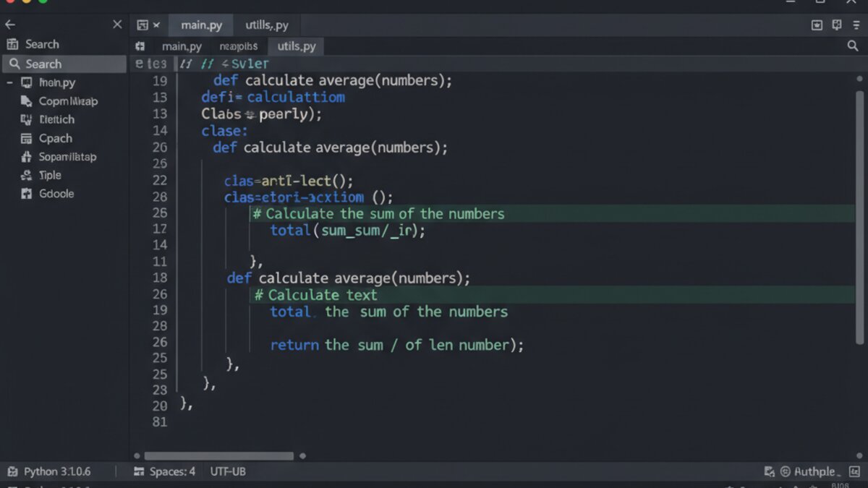Click the Gdoole item icon
The width and height of the screenshot is (868, 488).
click(x=27, y=194)
